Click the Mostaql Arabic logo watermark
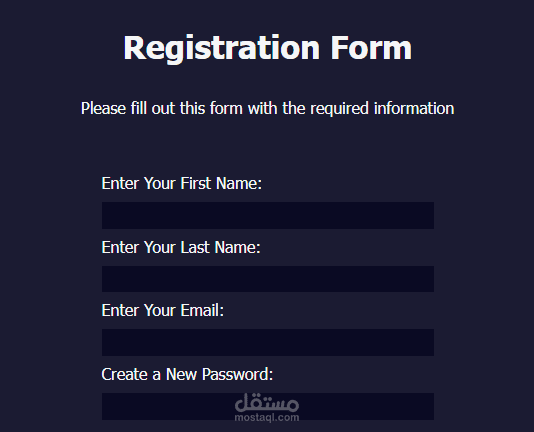 (267, 402)
